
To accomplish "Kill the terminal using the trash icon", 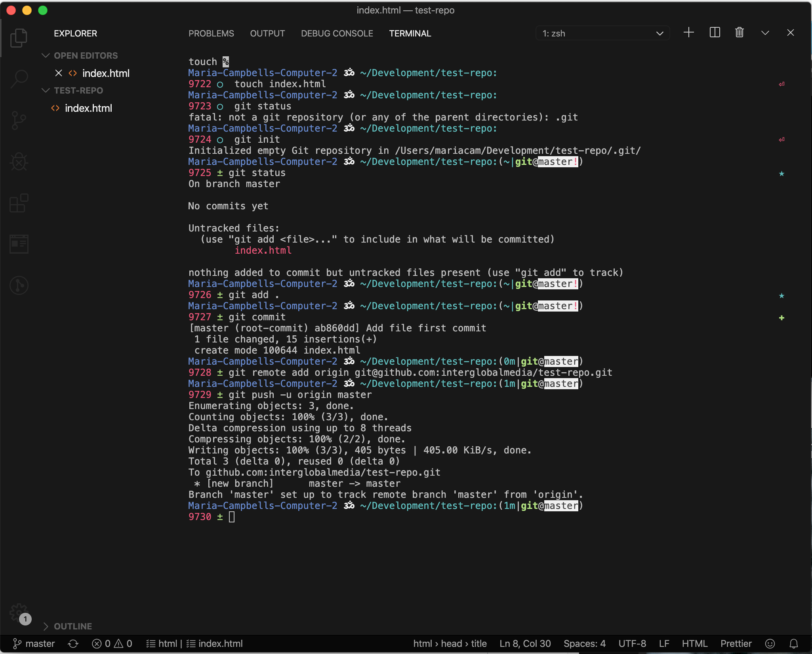I will coord(739,33).
